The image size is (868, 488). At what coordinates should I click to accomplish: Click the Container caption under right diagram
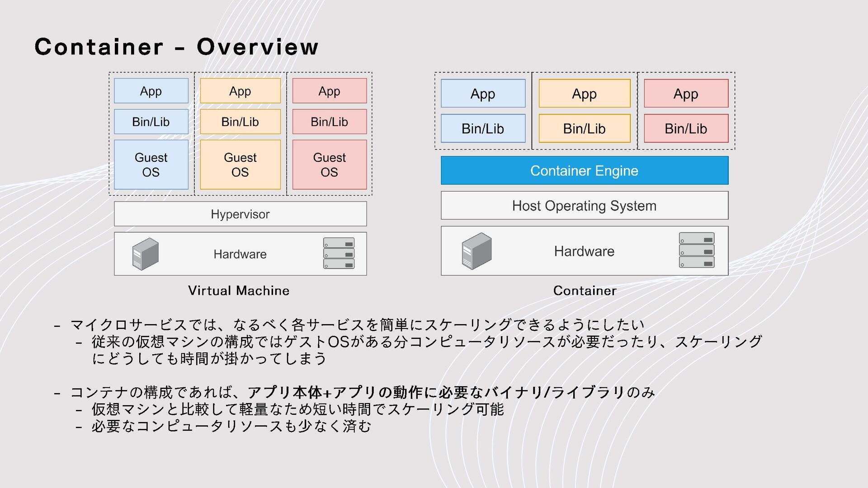coord(585,291)
